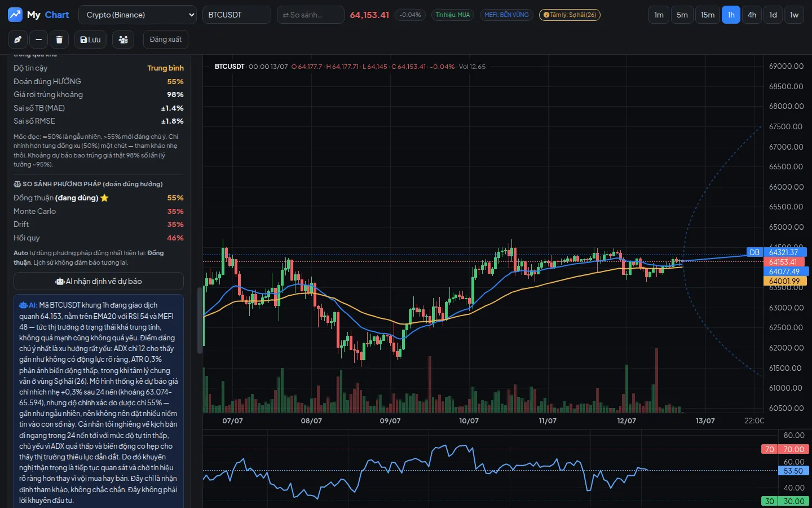Click the Monte Carlo method row
The height and width of the screenshot is (508, 812).
pyautogui.click(x=99, y=211)
